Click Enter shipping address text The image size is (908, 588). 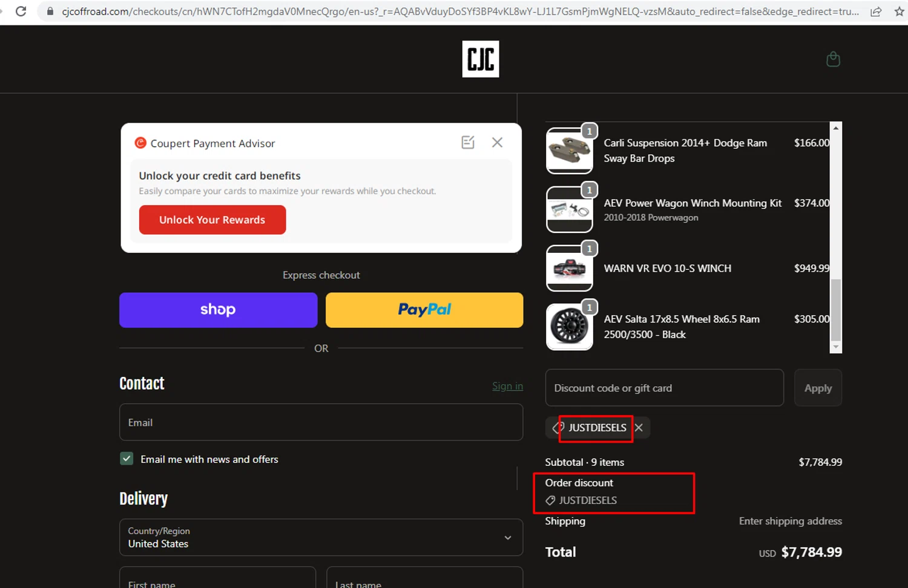click(x=791, y=521)
